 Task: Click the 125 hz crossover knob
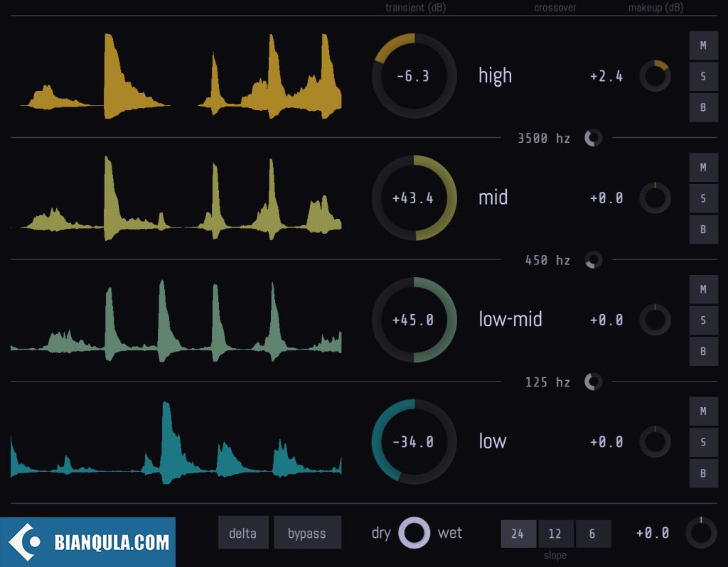tap(594, 382)
